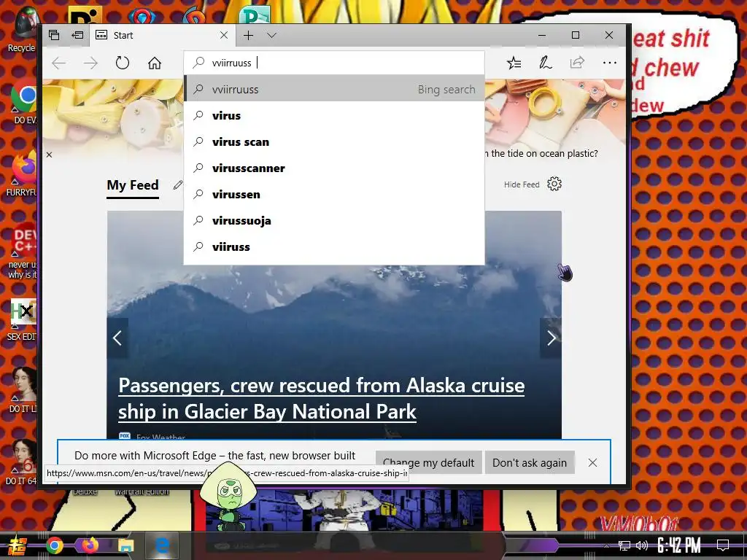This screenshot has width=747, height=560.
Task: Open the volume tray icon
Action: [642, 545]
